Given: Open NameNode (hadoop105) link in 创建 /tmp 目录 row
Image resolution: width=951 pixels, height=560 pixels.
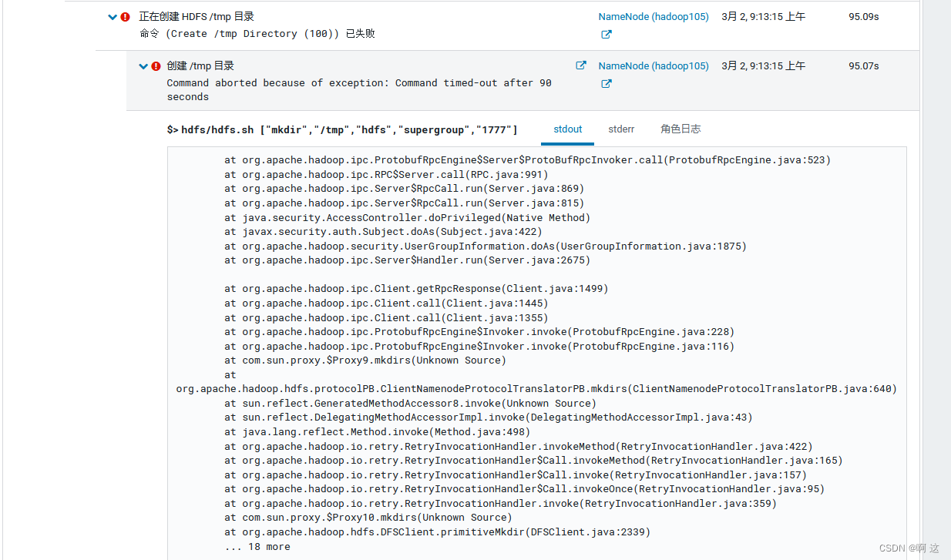Looking at the screenshot, I should pos(653,66).
